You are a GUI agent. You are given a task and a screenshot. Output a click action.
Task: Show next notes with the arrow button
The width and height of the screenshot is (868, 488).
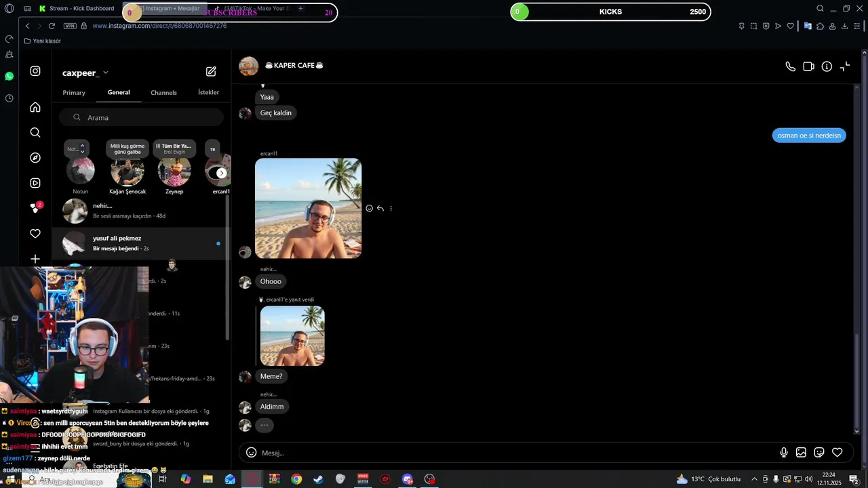(x=221, y=173)
